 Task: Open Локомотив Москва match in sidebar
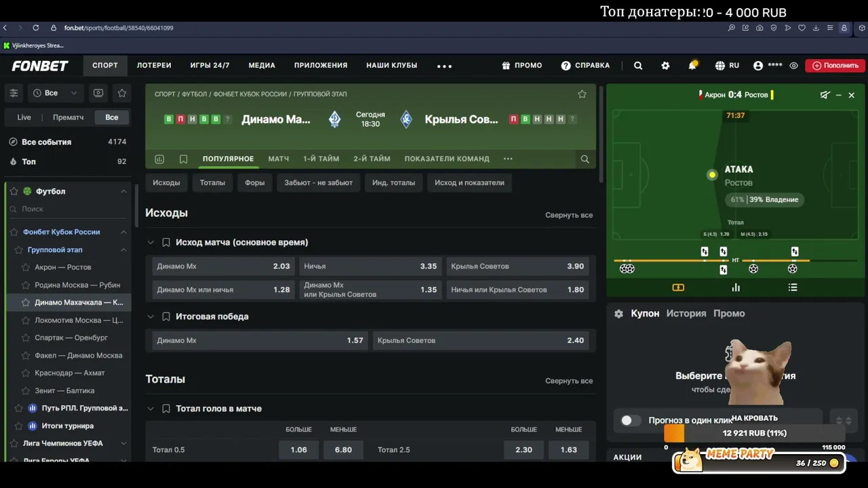coord(79,320)
